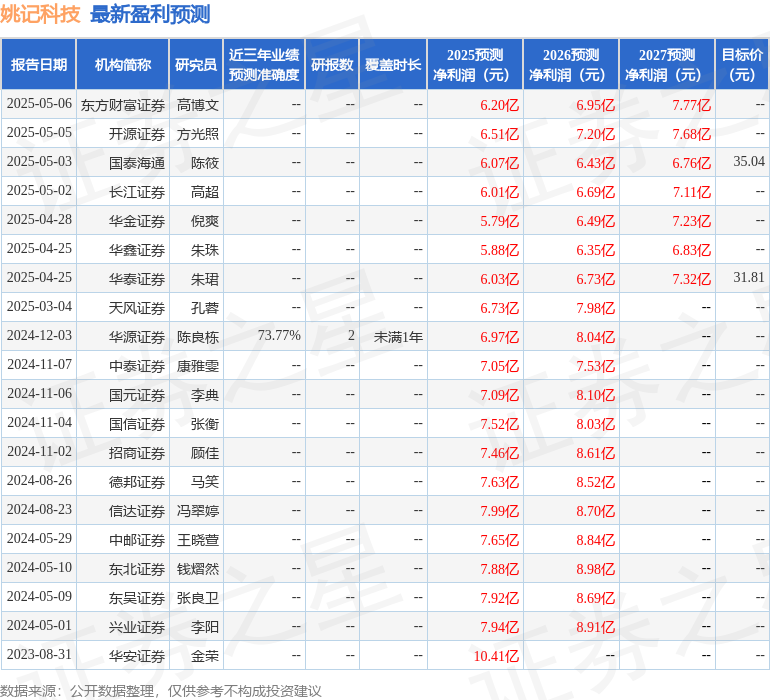This screenshot has width=770, height=700.
Task: Click the 研报数 column header
Action: point(332,64)
